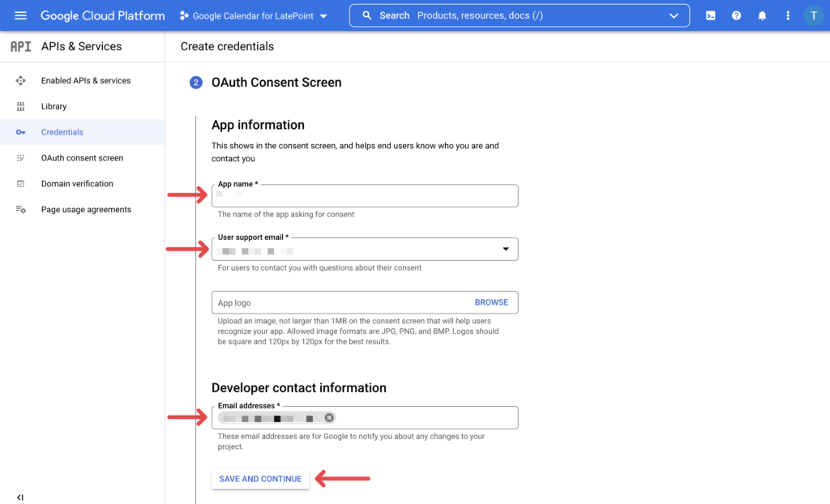Browse for an App logo image
This screenshot has width=830, height=504.
coord(491,301)
